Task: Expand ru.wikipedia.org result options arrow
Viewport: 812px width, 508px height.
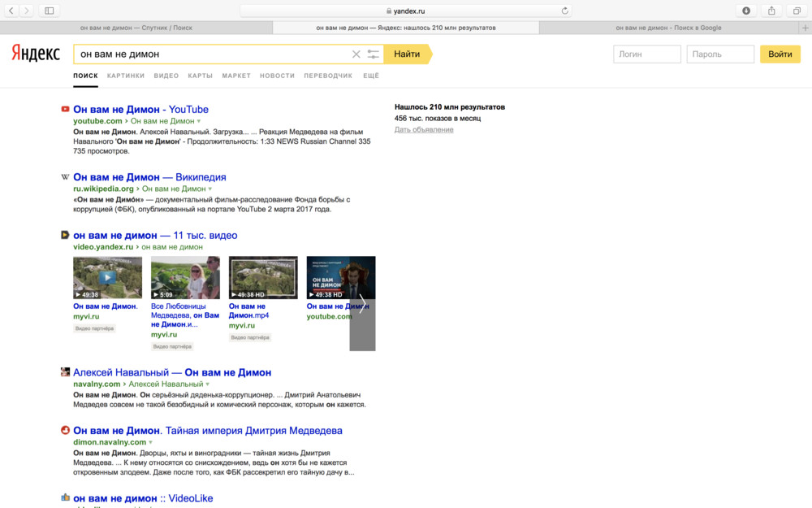Action: coord(210,189)
